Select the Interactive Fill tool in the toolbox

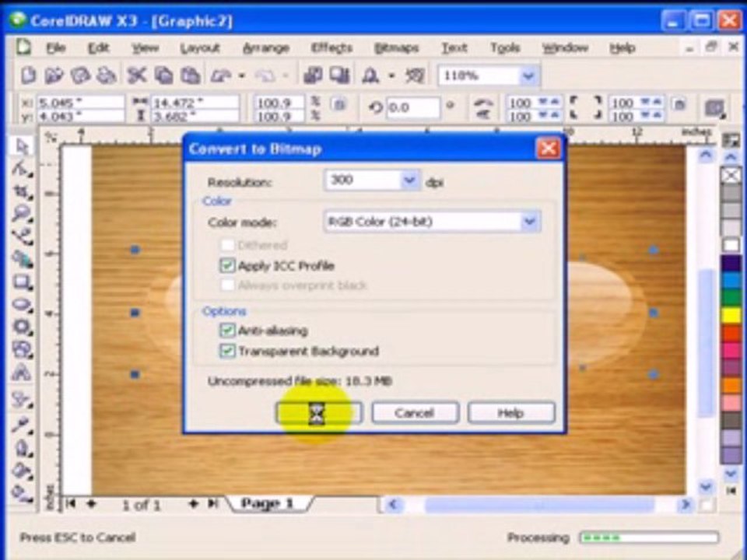point(22,493)
